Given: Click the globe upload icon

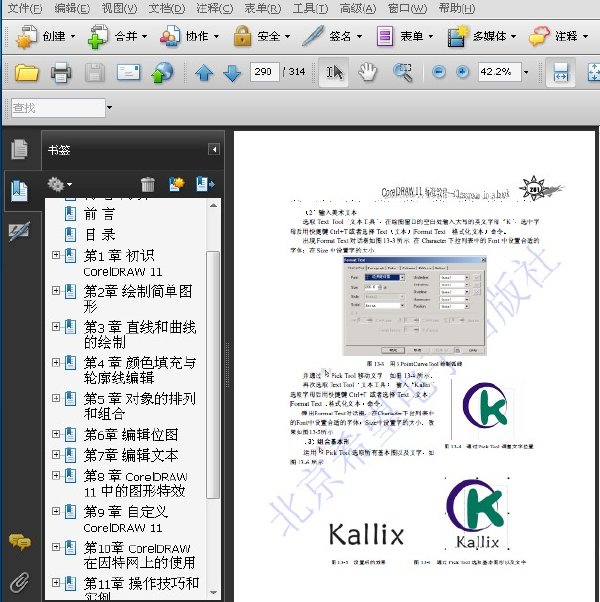Looking at the screenshot, I should click(162, 72).
